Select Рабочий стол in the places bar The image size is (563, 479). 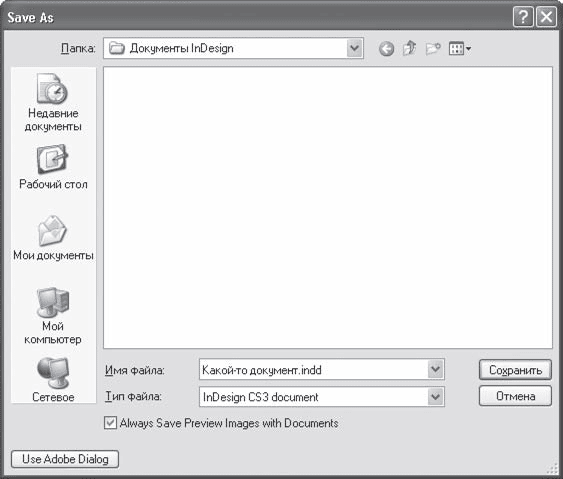[53, 167]
